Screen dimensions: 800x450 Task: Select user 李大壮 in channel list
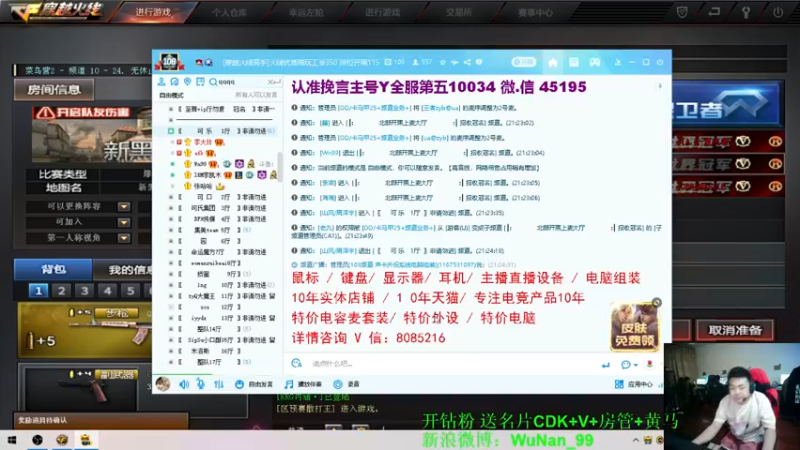(x=203, y=142)
